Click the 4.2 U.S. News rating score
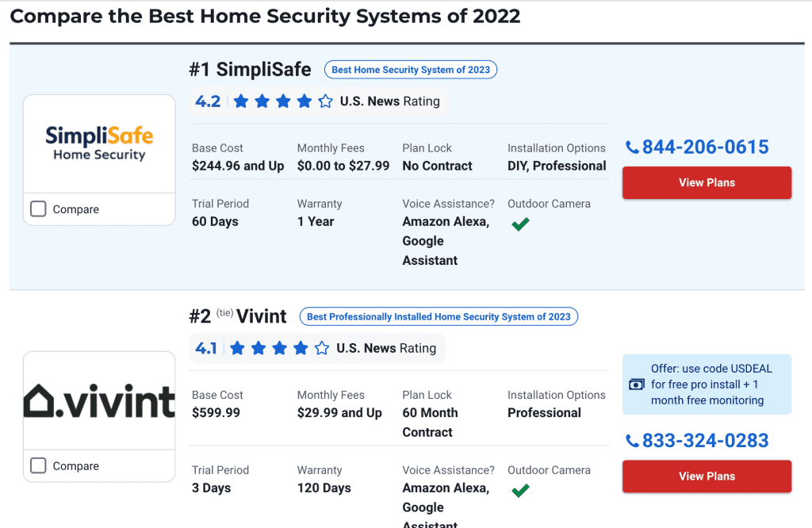Viewport: 812px width, 528px height. [208, 101]
